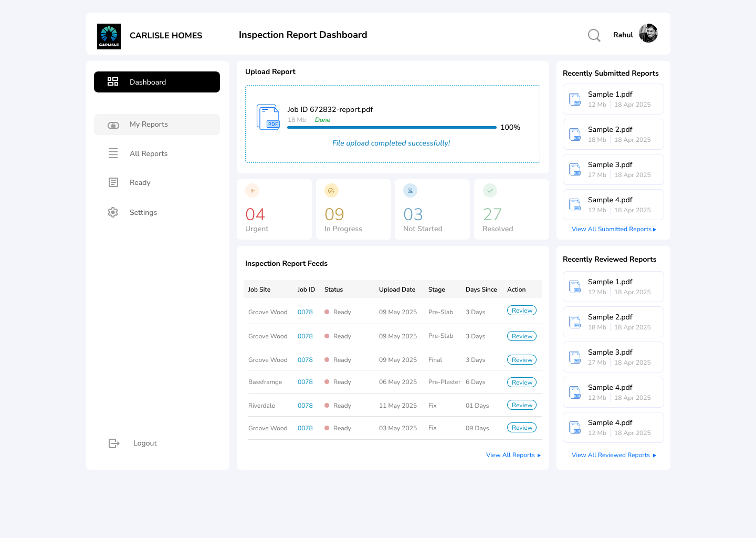The height and width of the screenshot is (538, 756).
Task: Click the In Progress clock icon
Action: (331, 191)
